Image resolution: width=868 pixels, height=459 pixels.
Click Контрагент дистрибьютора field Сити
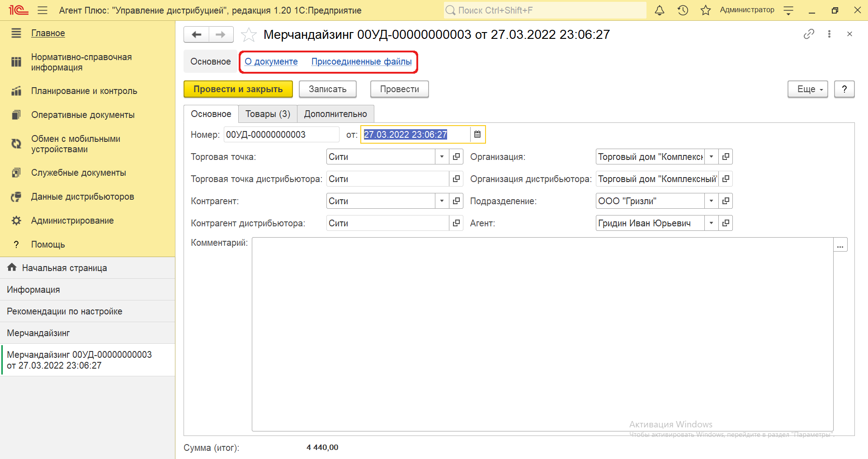coord(387,223)
